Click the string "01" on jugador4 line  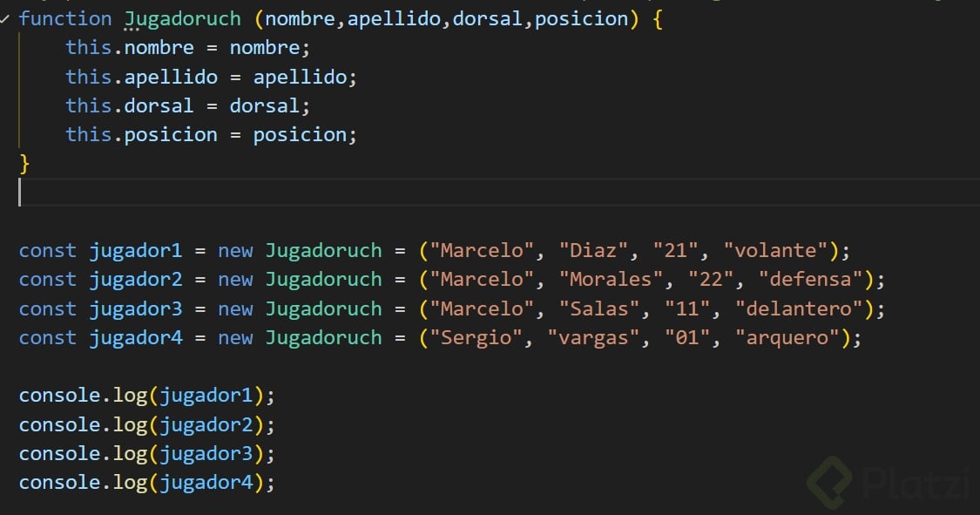[x=687, y=337]
